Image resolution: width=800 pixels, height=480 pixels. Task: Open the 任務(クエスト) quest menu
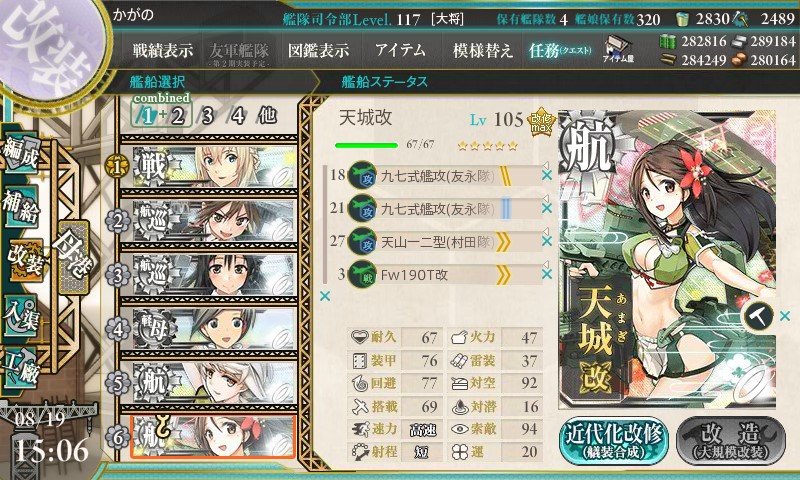(x=560, y=50)
